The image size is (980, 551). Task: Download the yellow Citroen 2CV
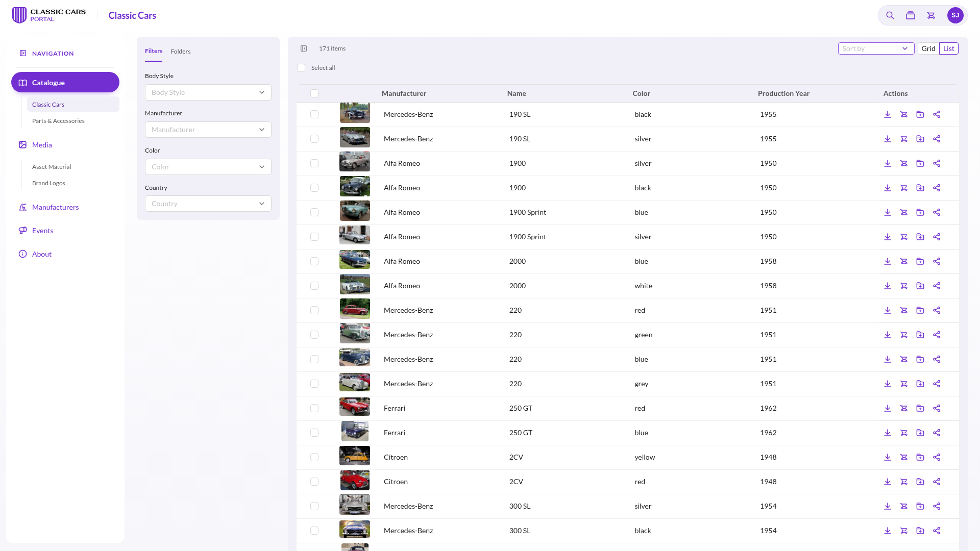coord(888,457)
